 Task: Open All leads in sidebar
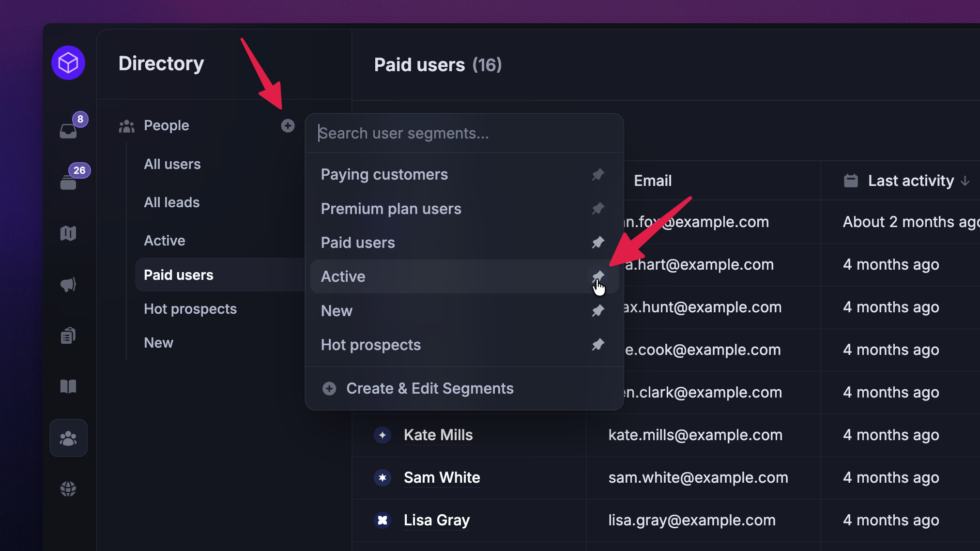[x=172, y=202]
